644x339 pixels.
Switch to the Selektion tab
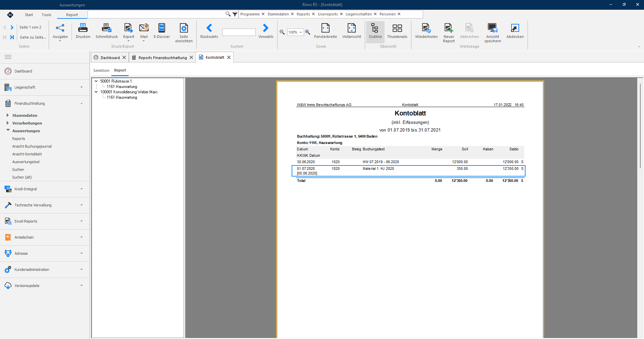click(x=101, y=70)
